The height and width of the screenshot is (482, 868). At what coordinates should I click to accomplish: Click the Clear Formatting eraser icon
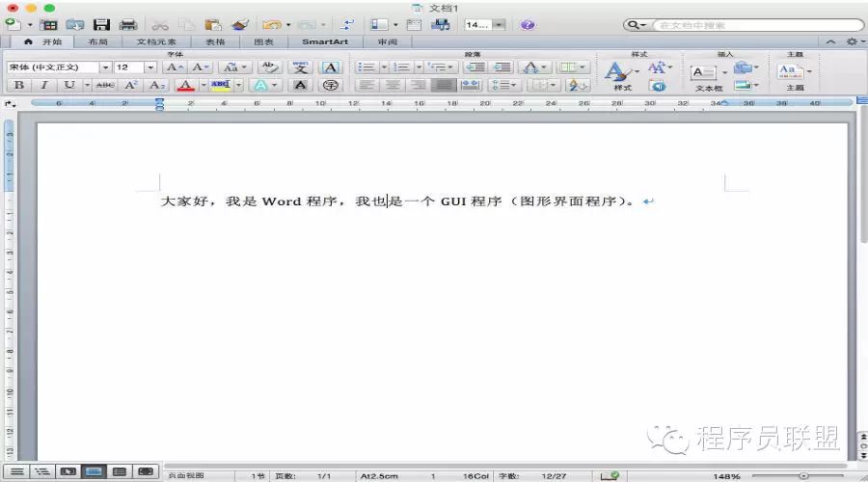[270, 67]
